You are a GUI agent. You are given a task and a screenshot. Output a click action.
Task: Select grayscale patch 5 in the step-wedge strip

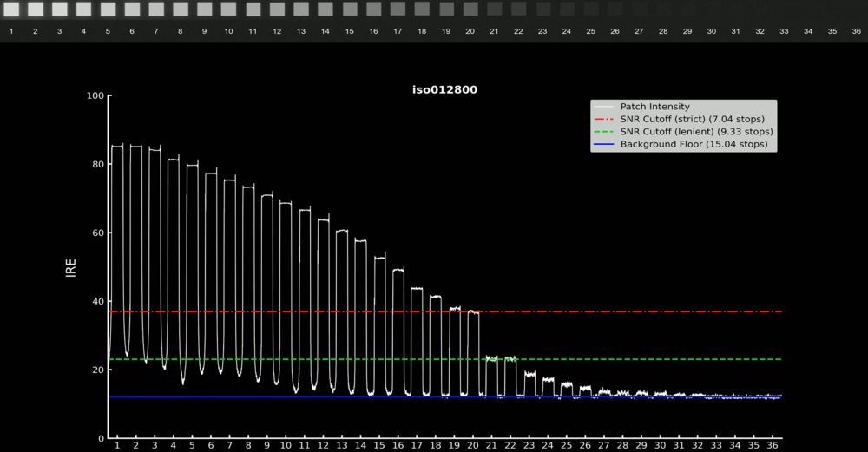coord(108,10)
